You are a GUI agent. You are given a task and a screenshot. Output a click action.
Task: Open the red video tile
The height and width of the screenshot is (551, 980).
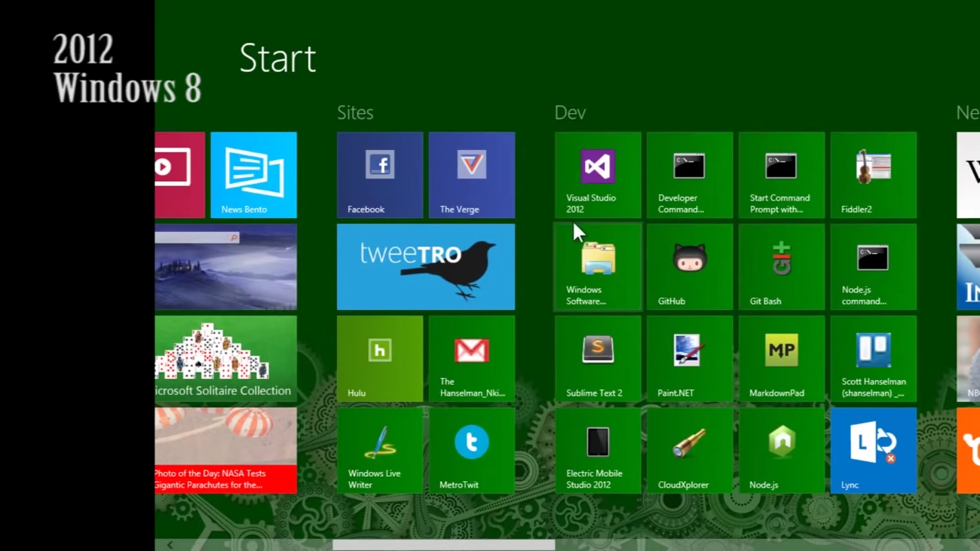tap(180, 175)
